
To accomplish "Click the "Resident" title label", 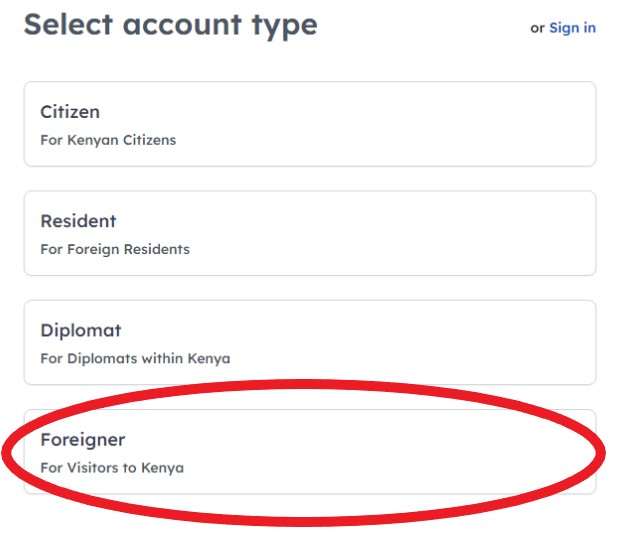I will tap(78, 221).
